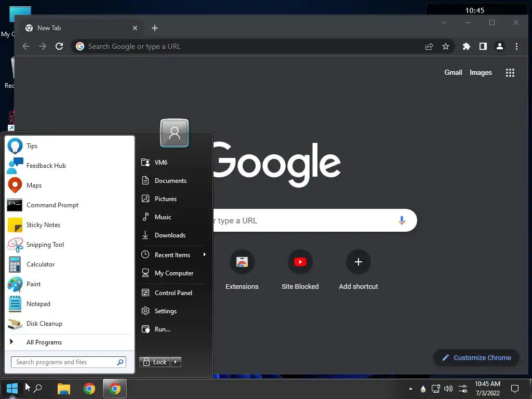Open File Explorer from taskbar
Viewport: 532px width, 399px height.
pyautogui.click(x=64, y=389)
